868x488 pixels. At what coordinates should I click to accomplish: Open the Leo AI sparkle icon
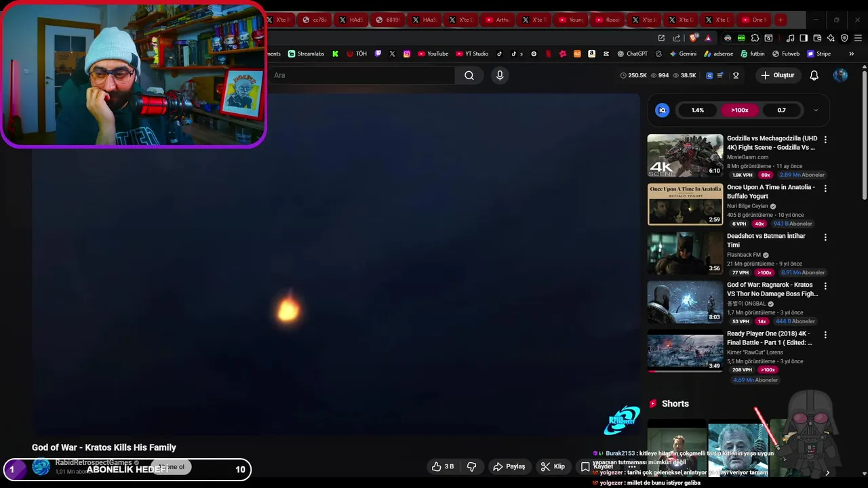831,38
